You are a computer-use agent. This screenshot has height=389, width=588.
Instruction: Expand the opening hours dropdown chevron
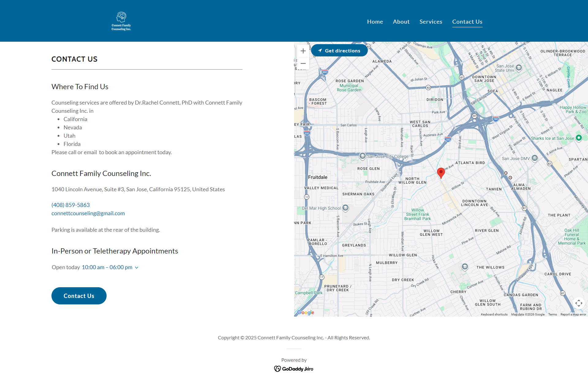[137, 268]
